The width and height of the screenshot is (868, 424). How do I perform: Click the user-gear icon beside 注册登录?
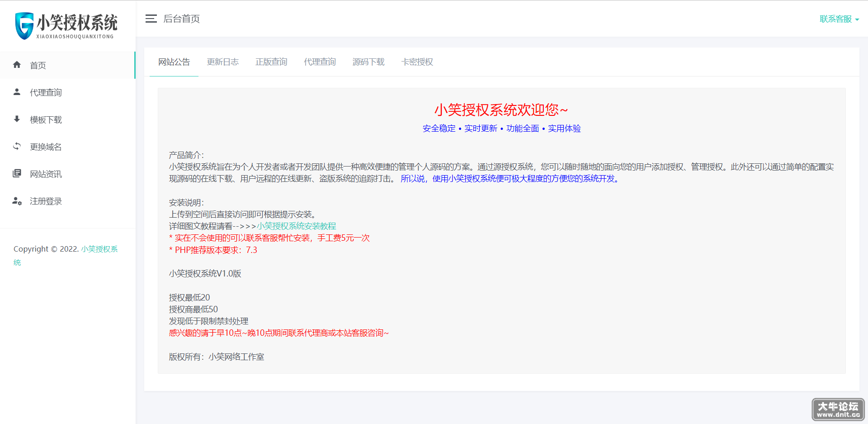point(17,201)
